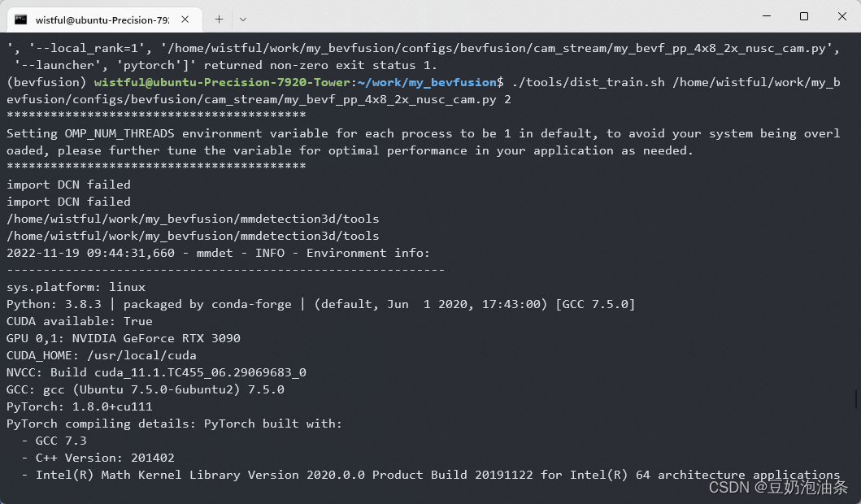Click the 'returned non-zero exit status 1.' text
Screen dimensions: 861x504
pos(320,65)
